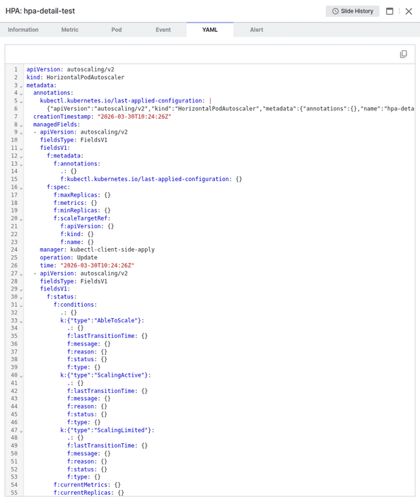Open the Metric tab
420x504 pixels.
(70, 30)
